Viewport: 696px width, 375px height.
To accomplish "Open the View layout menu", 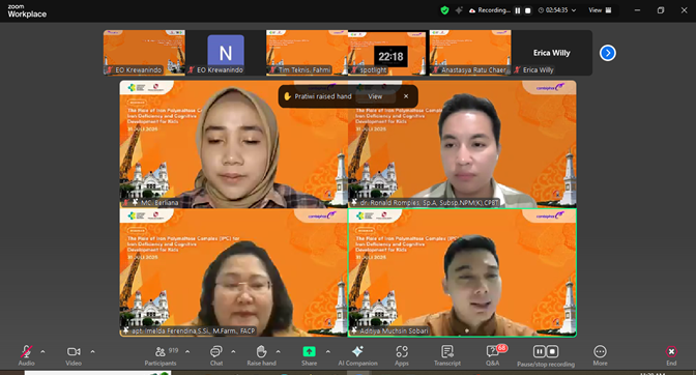I will (600, 10).
